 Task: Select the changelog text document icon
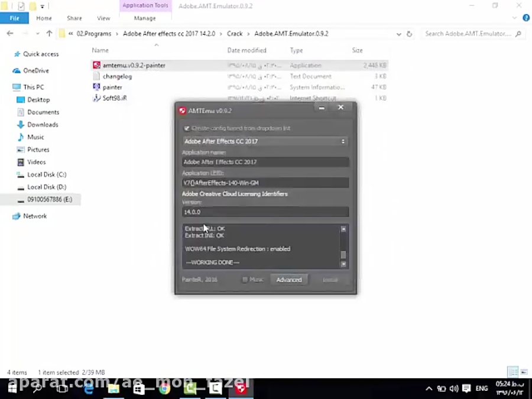click(96, 76)
